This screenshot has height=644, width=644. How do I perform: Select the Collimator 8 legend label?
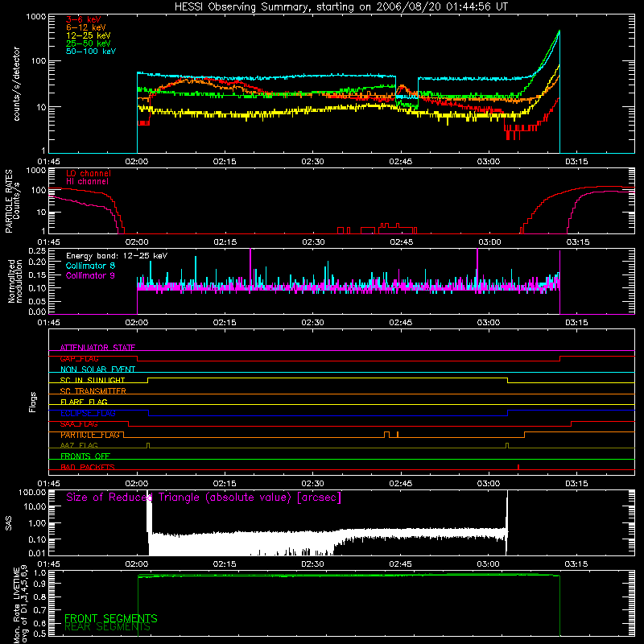pos(90,266)
